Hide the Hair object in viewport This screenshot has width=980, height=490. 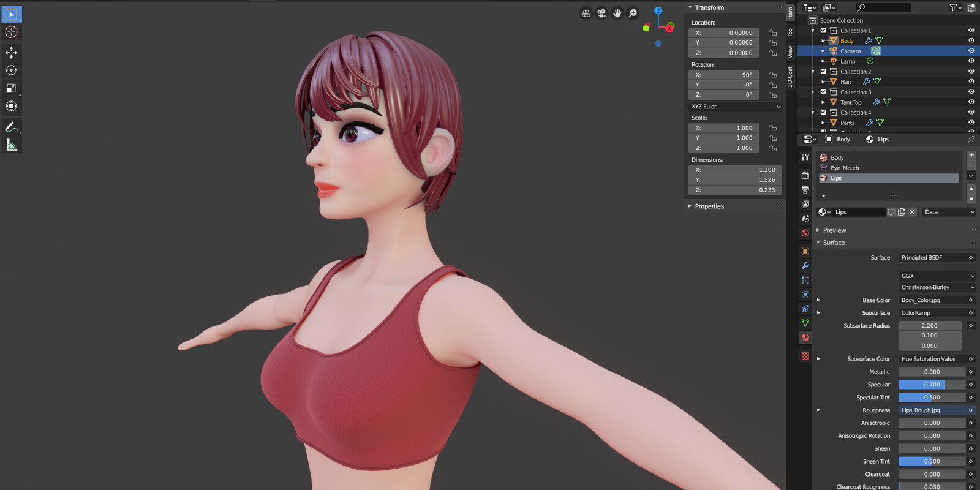(x=971, y=81)
